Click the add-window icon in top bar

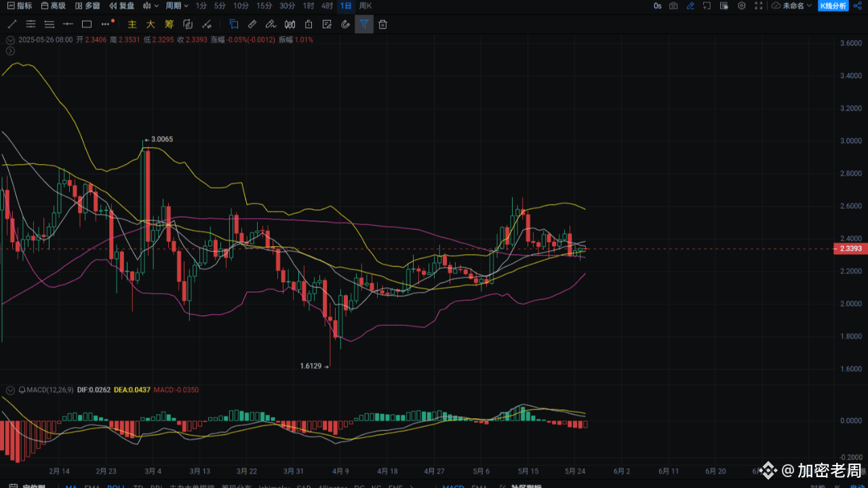(707, 5)
